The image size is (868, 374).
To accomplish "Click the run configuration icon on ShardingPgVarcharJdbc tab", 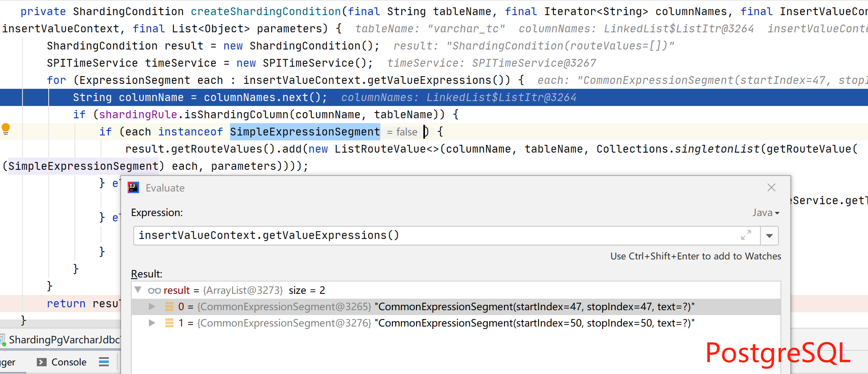I will tap(3, 339).
